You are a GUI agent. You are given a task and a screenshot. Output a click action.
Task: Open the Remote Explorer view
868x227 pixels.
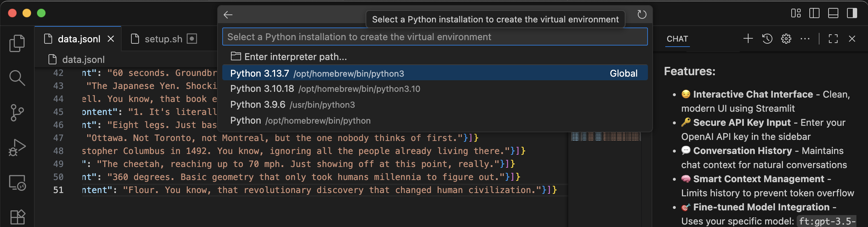coord(17,183)
